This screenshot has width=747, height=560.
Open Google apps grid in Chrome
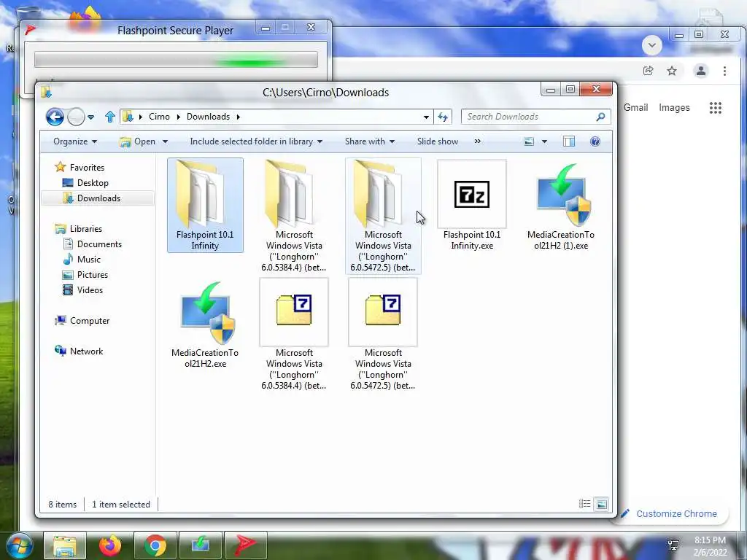716,108
